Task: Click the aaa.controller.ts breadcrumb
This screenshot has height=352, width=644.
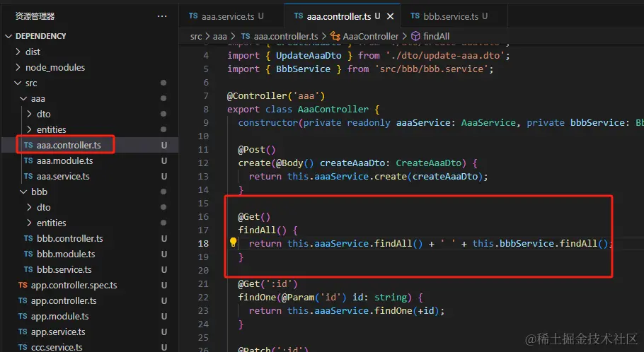Action: click(x=285, y=37)
